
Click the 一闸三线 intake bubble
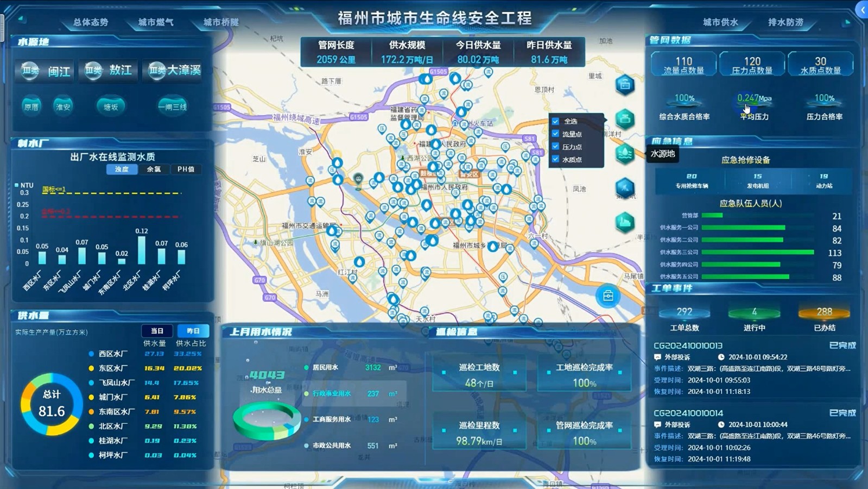pyautogui.click(x=172, y=106)
